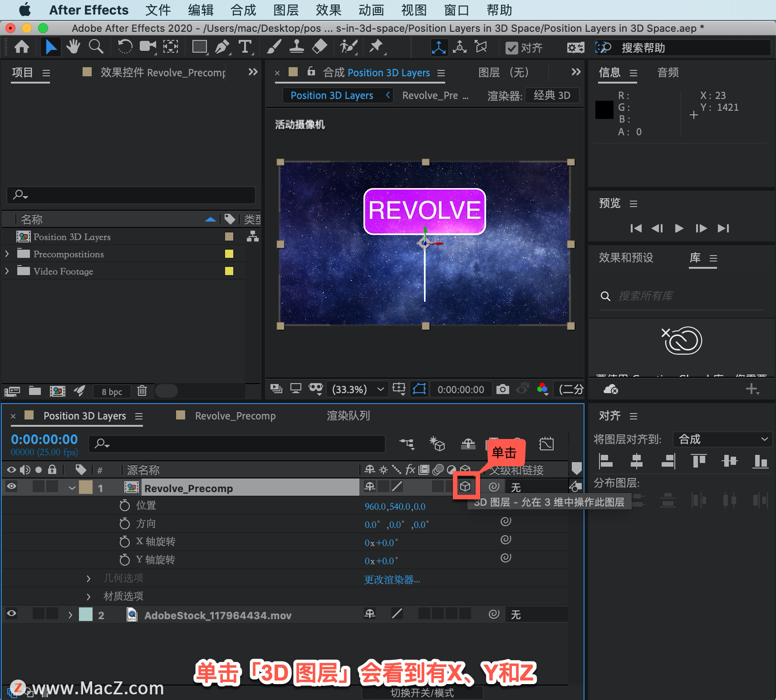Hide the Revolve_Precomp layer eye
The image size is (776, 700).
[x=11, y=487]
